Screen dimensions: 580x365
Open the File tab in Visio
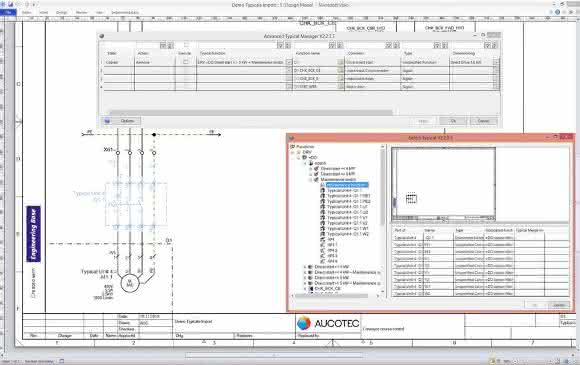(x=8, y=12)
